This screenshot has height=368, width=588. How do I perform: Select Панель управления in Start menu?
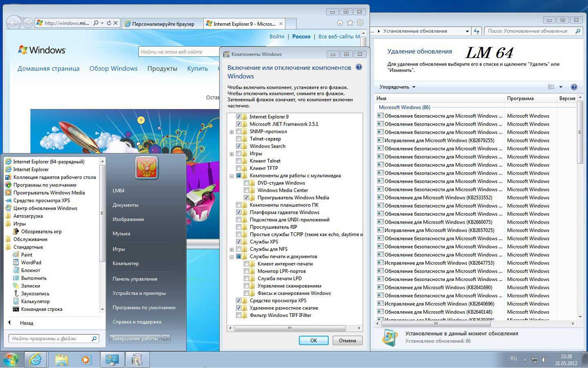pos(135,279)
